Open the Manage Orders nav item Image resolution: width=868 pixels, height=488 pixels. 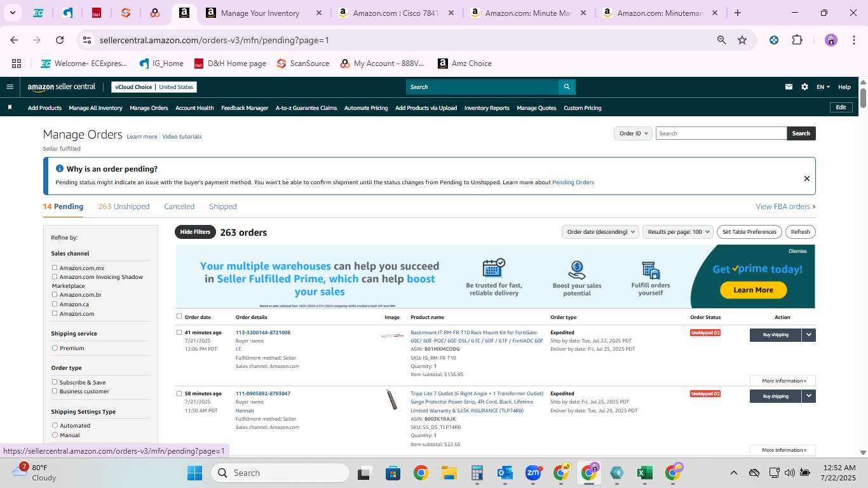(149, 108)
